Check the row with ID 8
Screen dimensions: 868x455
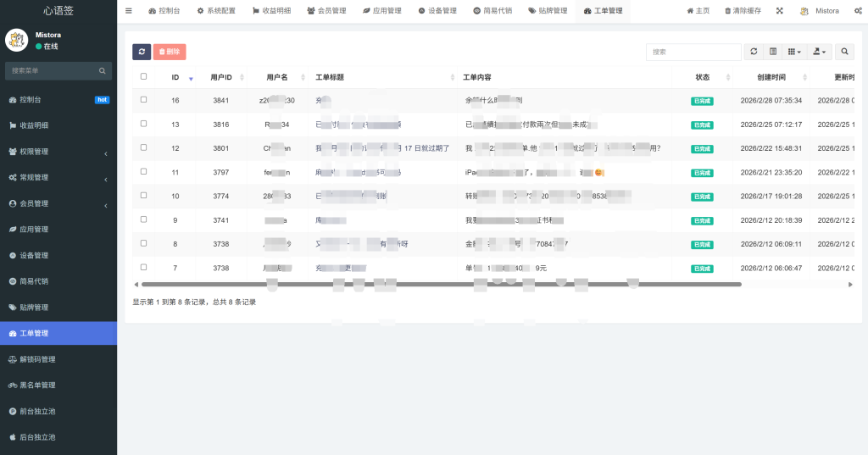pos(143,243)
